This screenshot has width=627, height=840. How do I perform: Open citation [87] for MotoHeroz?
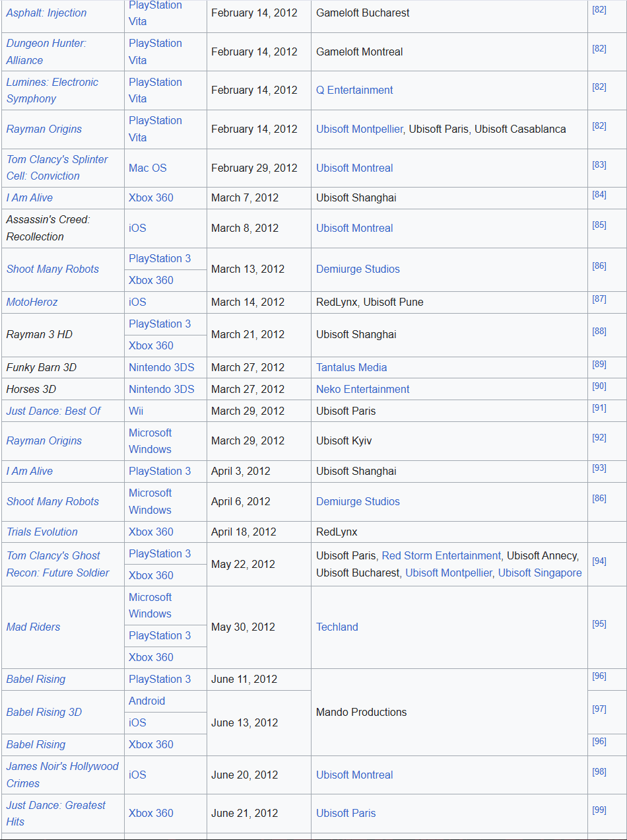click(x=599, y=298)
